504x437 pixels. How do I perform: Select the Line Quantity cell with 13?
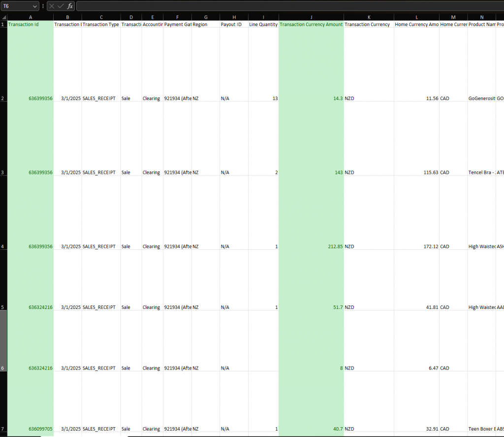coord(263,99)
